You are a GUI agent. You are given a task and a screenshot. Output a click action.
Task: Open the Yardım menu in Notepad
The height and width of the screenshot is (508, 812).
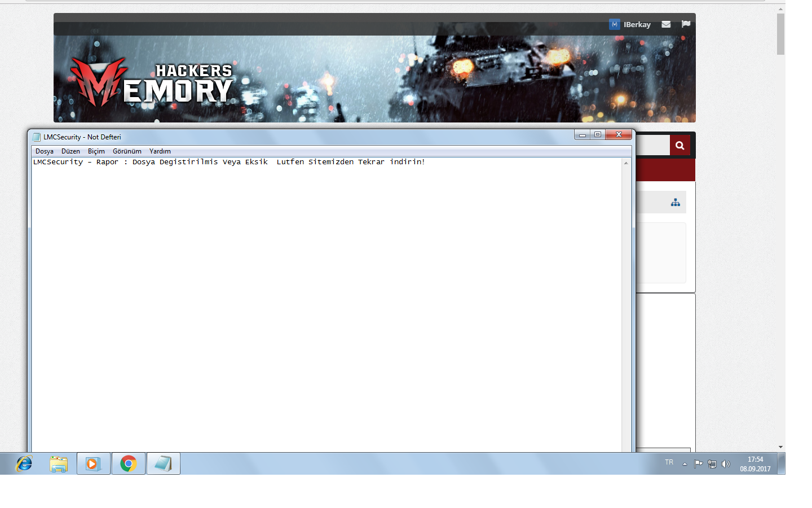click(x=160, y=151)
